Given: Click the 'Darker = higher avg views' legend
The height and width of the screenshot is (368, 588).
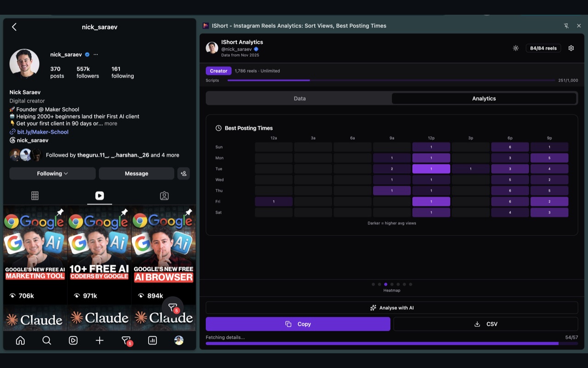Looking at the screenshot, I should point(392,223).
